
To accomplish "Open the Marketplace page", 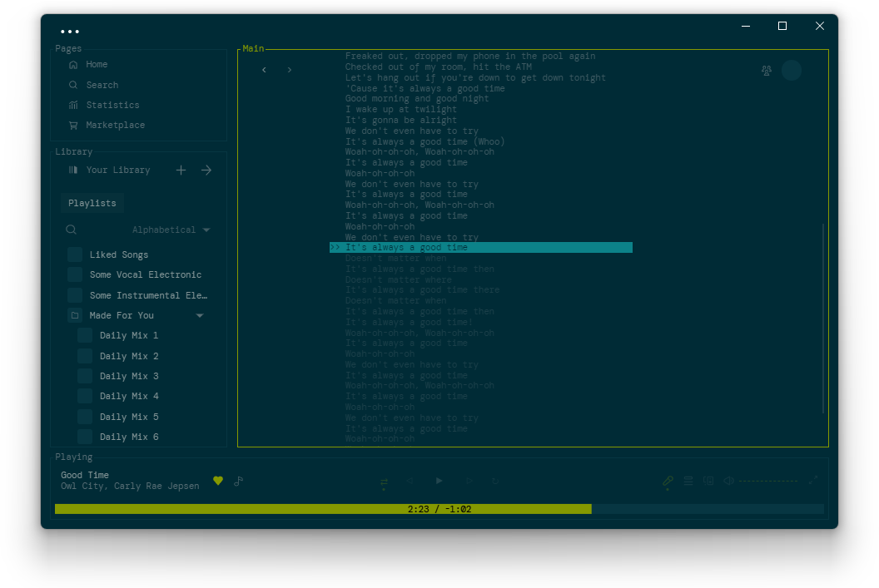I will coord(116,126).
